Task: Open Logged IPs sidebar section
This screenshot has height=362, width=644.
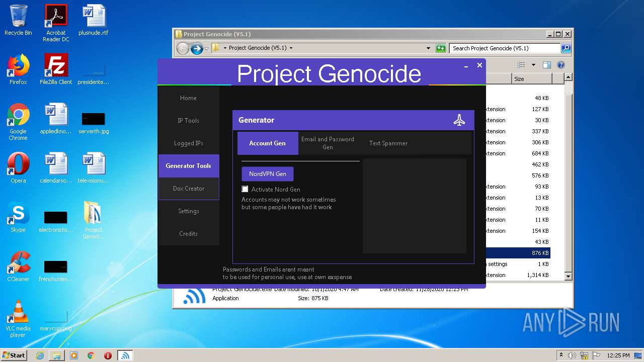Action: 189,143
